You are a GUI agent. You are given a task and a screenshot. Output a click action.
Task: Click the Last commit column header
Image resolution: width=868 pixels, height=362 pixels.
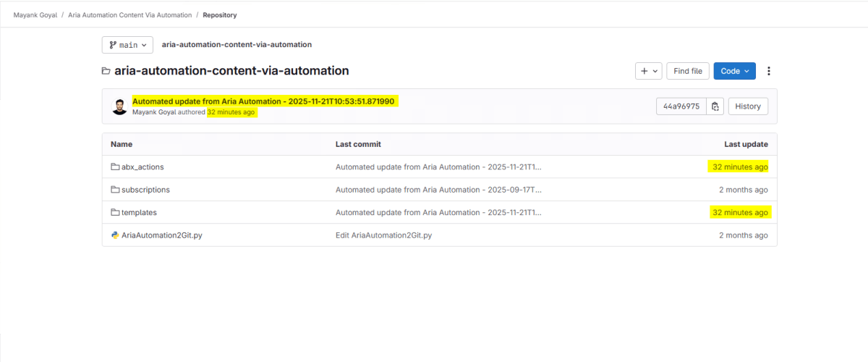(358, 144)
